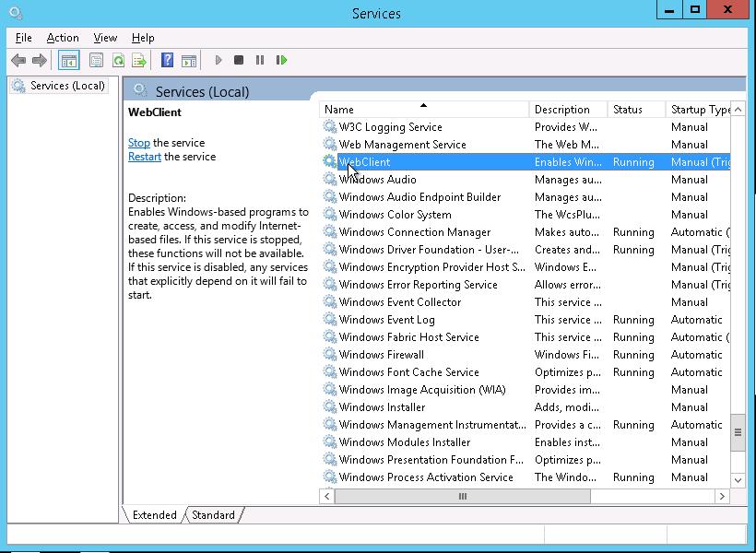Select Windows Management Instrumentation row
Viewport: 756px width, 553px height.
pos(526,424)
